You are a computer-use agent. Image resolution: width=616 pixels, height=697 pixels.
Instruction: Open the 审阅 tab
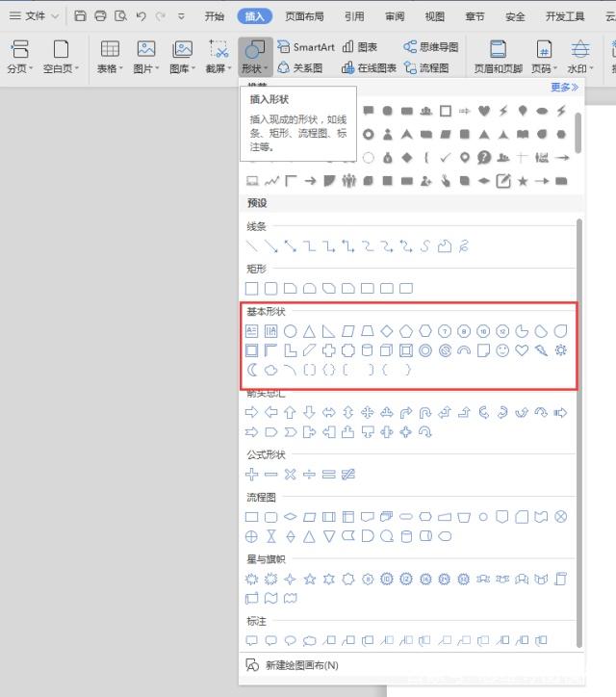point(395,16)
